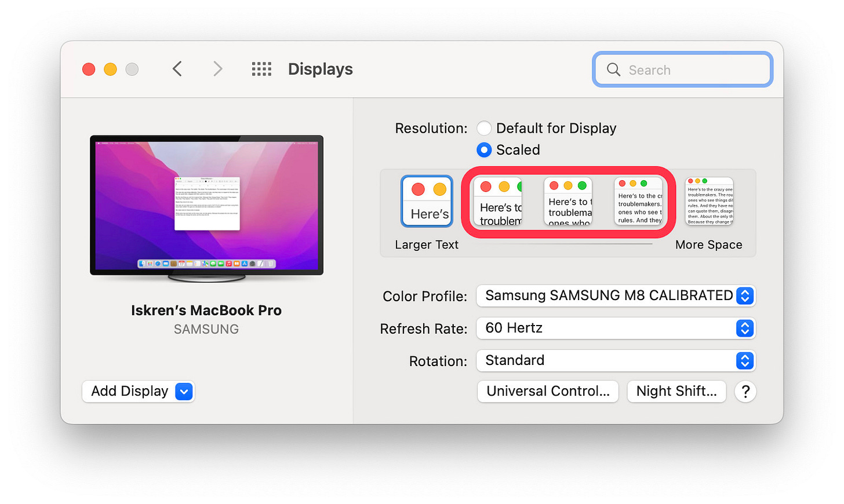
Task: Click the Displays window title
Action: [321, 69]
